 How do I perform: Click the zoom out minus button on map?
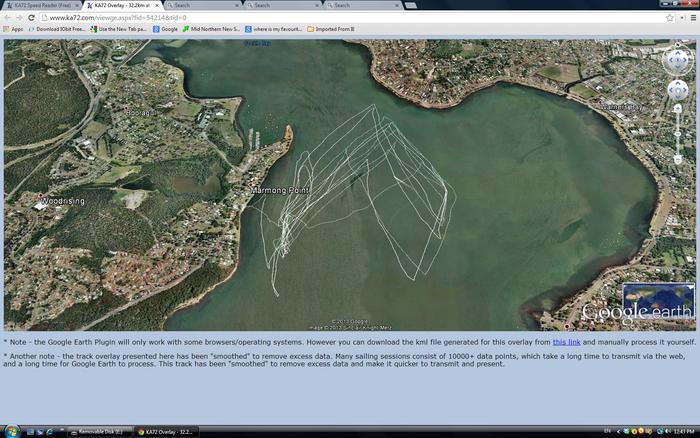point(677,160)
